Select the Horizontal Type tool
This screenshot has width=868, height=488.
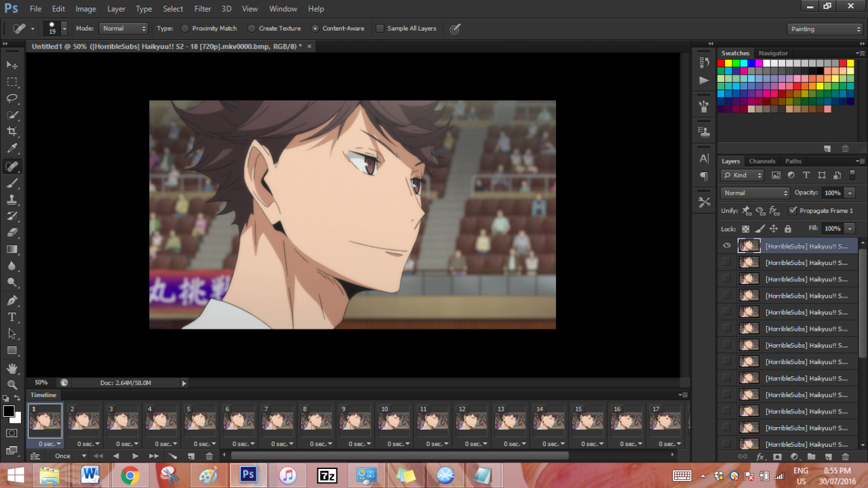[x=12, y=317]
